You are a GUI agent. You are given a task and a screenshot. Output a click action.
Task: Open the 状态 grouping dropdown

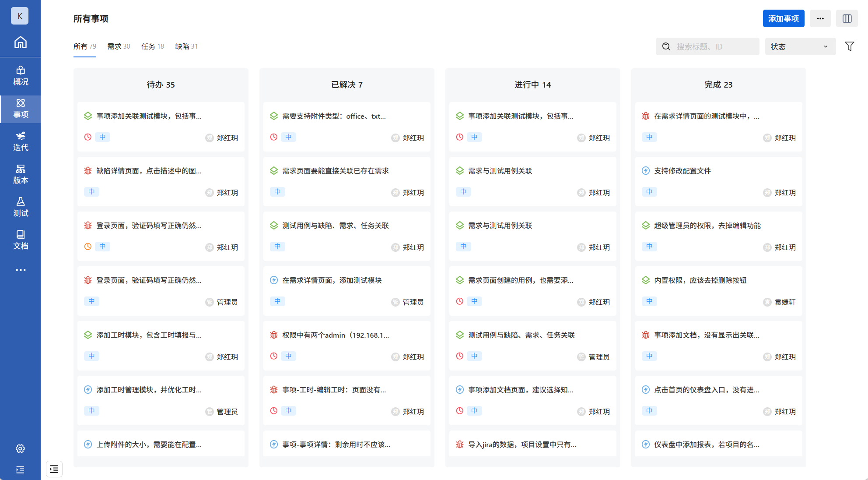[x=800, y=46]
